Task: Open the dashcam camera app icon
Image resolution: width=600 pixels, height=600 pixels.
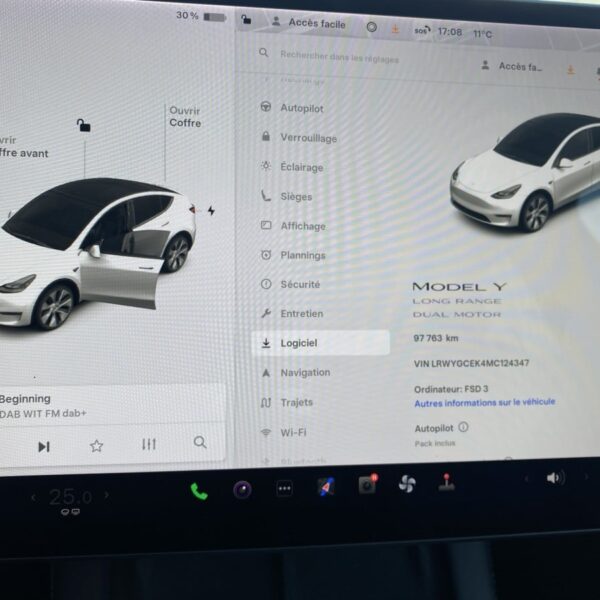Action: tap(242, 489)
